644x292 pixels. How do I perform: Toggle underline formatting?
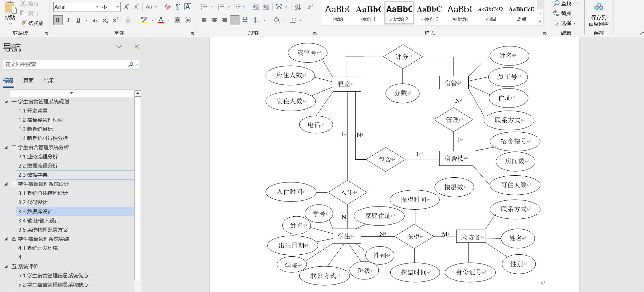[78, 20]
